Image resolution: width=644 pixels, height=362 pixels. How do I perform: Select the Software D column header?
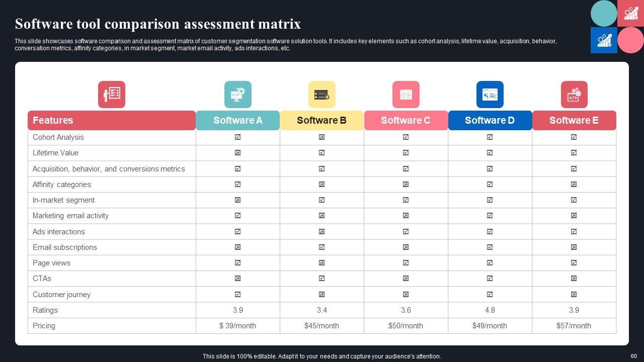[x=490, y=121]
